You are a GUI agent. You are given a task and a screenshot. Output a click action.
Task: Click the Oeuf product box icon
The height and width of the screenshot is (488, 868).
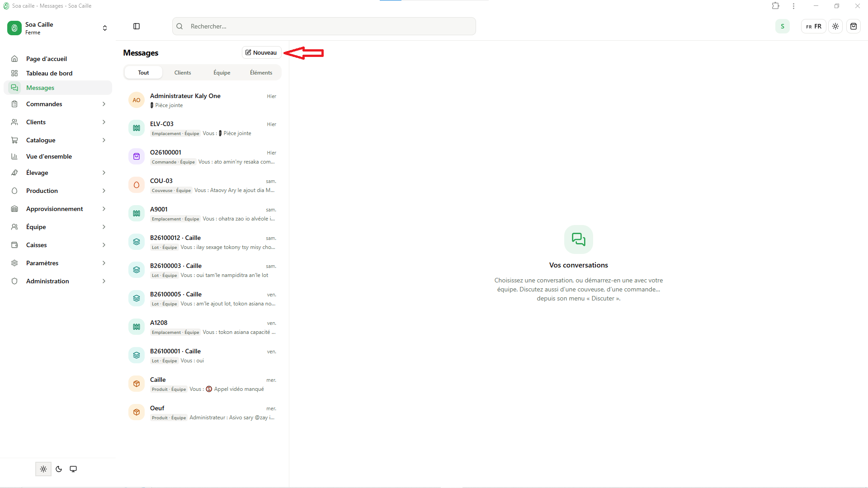pyautogui.click(x=137, y=413)
